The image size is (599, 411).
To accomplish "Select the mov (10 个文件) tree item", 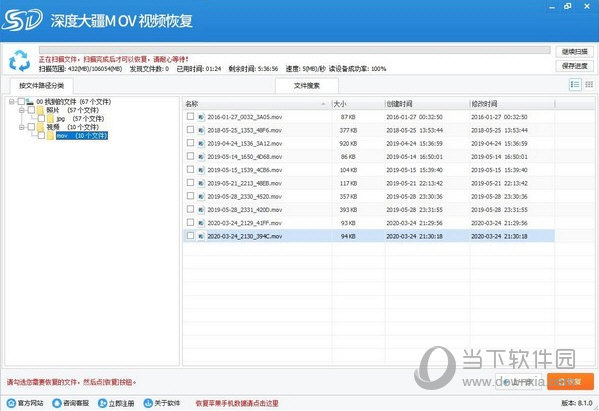I will 82,136.
